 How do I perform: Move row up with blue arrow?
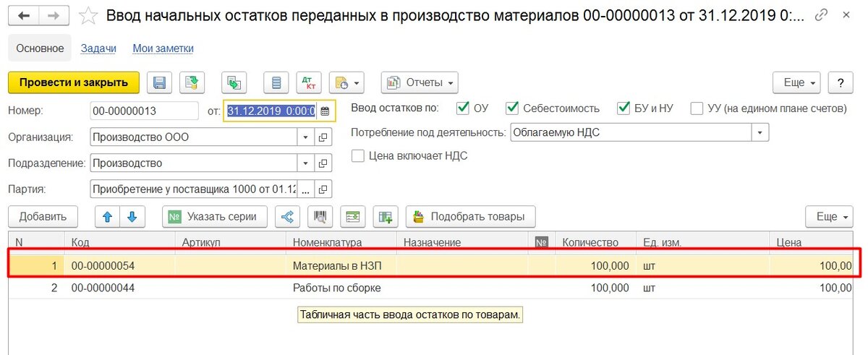[106, 216]
